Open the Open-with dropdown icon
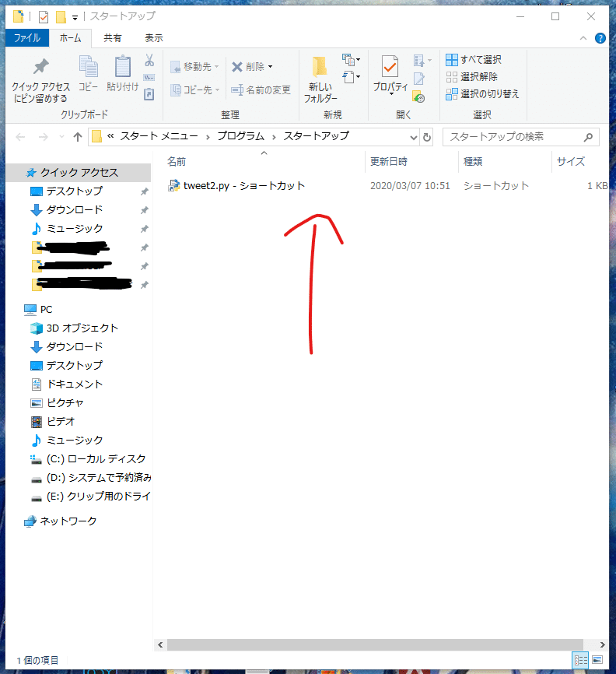The height and width of the screenshot is (674, 616). pos(422,60)
